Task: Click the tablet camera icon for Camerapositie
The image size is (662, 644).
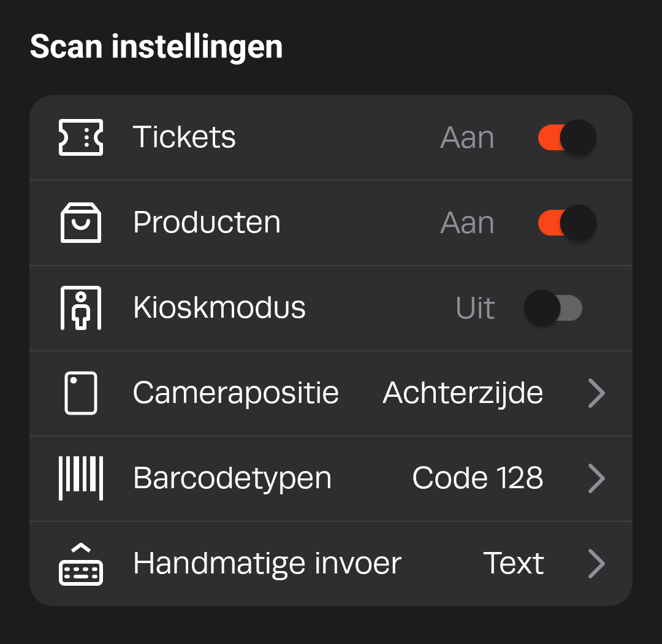Action: pyautogui.click(x=81, y=393)
